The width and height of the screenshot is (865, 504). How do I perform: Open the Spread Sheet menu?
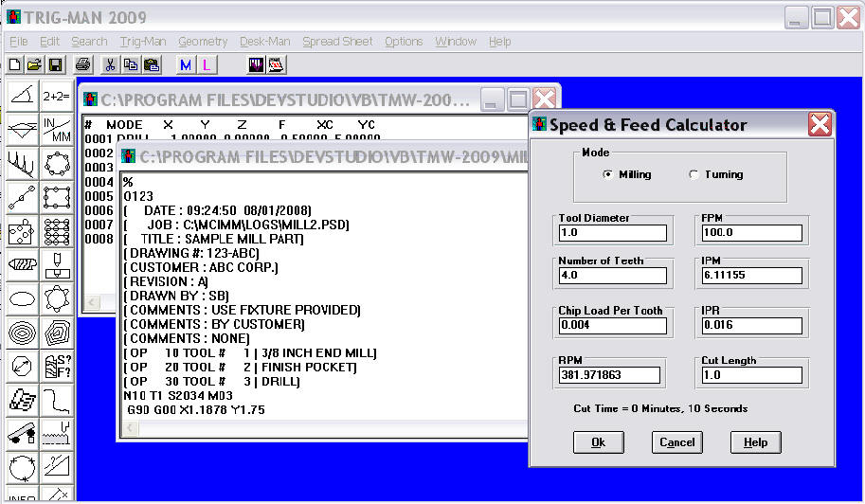337,42
